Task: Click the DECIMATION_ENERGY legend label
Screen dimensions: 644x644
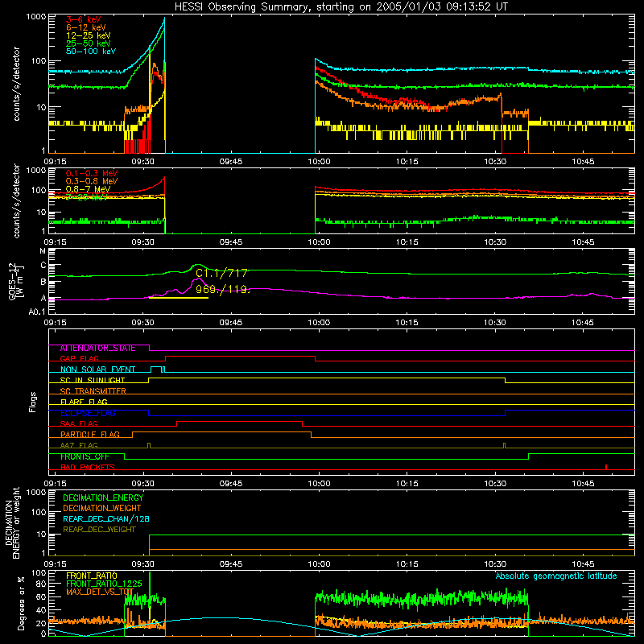Action: point(103,497)
